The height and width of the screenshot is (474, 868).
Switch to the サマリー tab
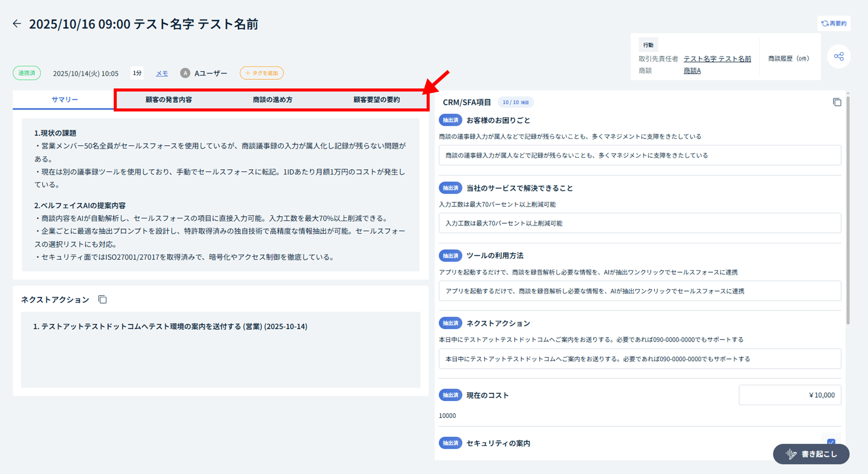tap(65, 100)
